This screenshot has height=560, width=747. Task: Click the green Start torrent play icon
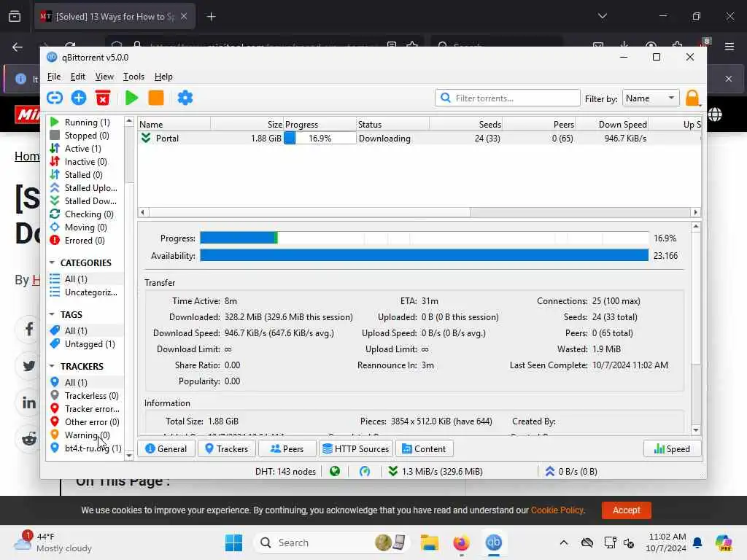[131, 98]
